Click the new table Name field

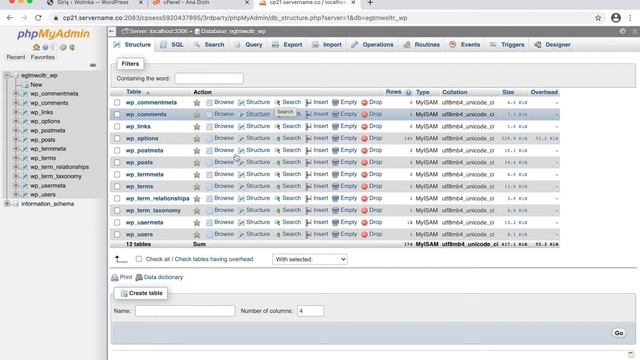coord(185,311)
